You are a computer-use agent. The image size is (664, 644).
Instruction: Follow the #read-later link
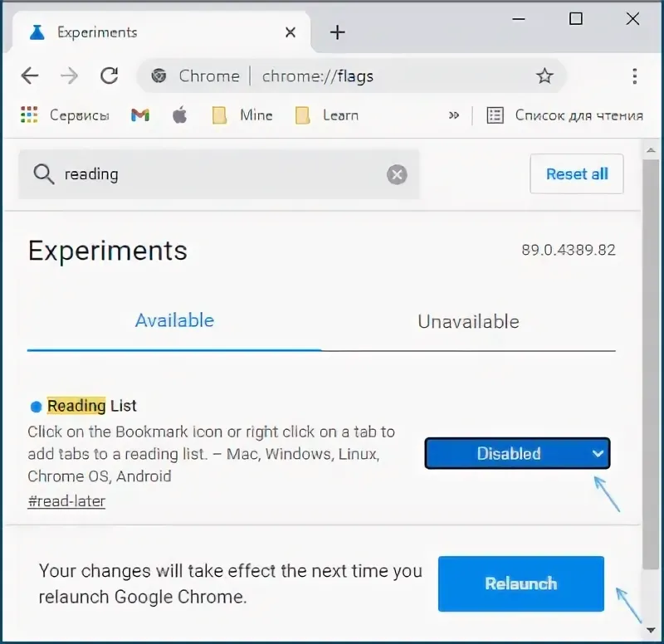click(66, 501)
